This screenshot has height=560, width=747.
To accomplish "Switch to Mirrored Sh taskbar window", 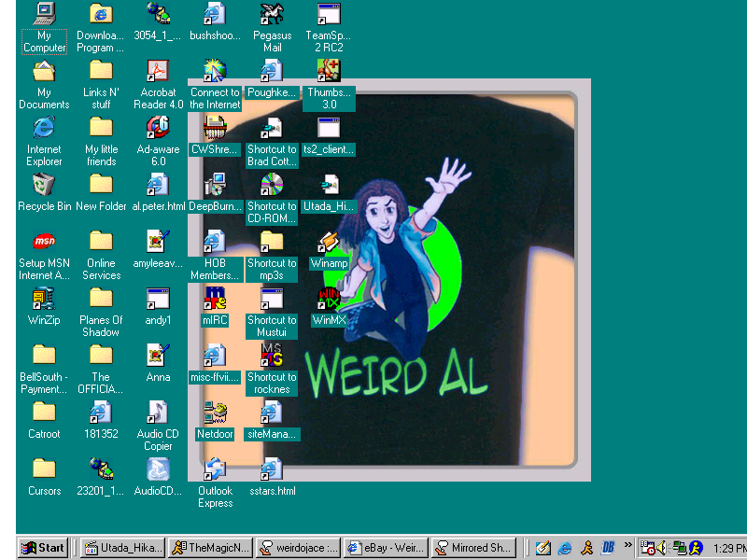I will click(473, 548).
